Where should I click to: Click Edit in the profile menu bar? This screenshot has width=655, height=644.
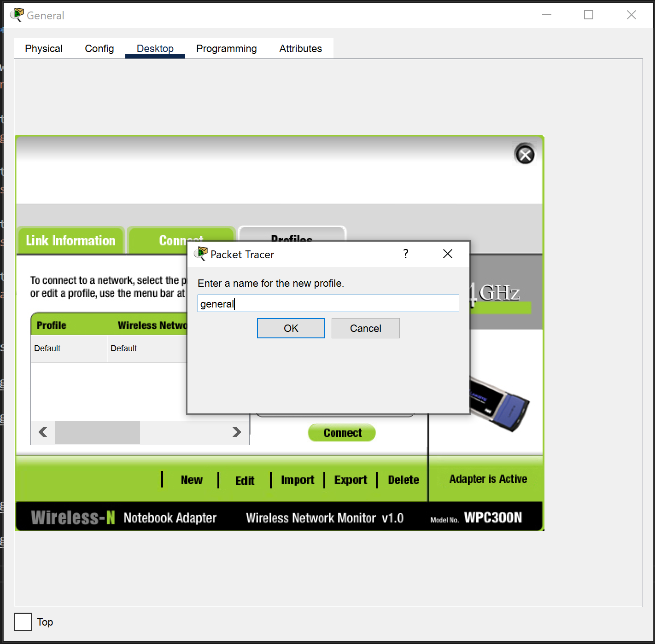point(245,481)
